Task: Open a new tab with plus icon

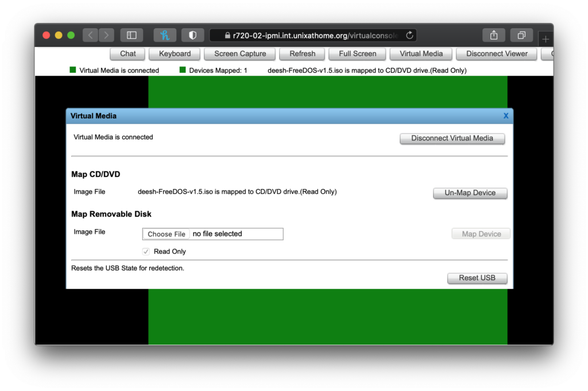Action: (546, 39)
